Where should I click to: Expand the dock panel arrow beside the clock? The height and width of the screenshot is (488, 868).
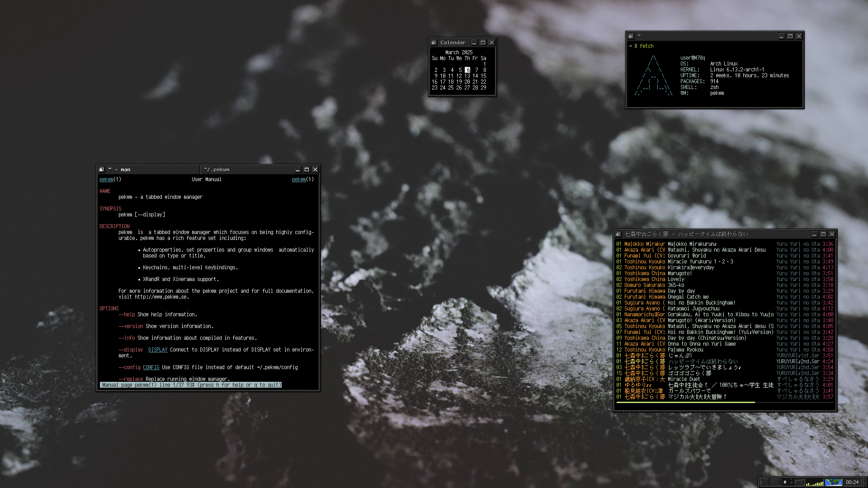click(865, 482)
